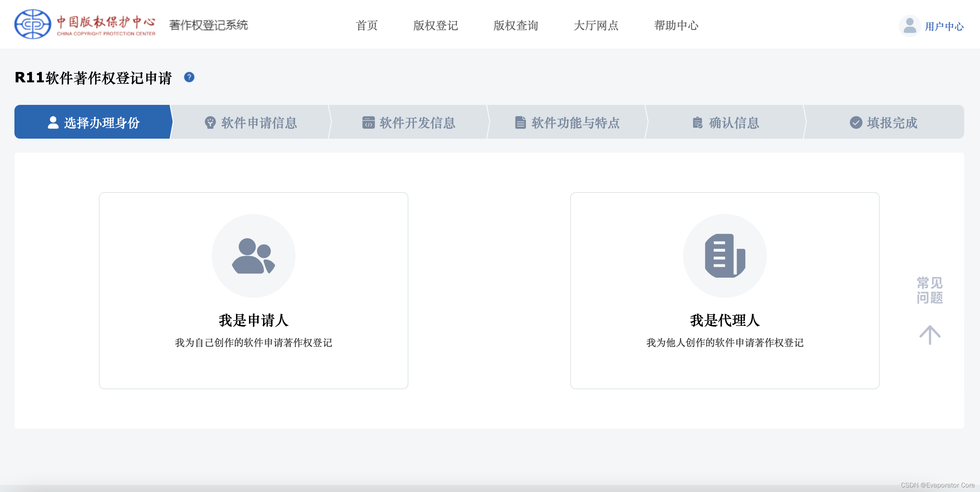
Task: Click the agent document icon
Action: (x=724, y=256)
